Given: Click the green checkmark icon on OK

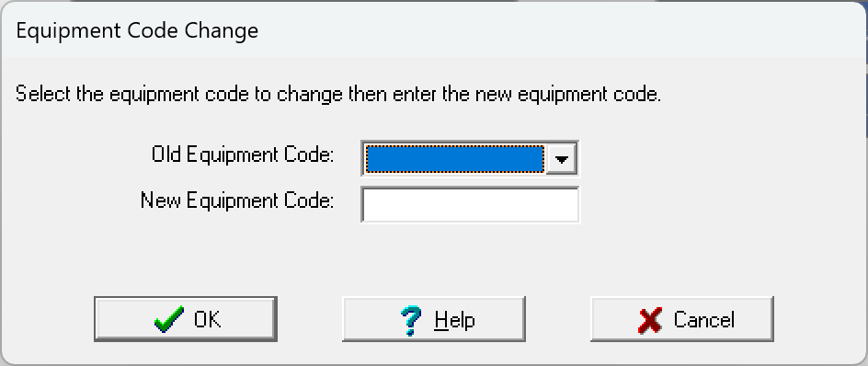Looking at the screenshot, I should point(169,319).
